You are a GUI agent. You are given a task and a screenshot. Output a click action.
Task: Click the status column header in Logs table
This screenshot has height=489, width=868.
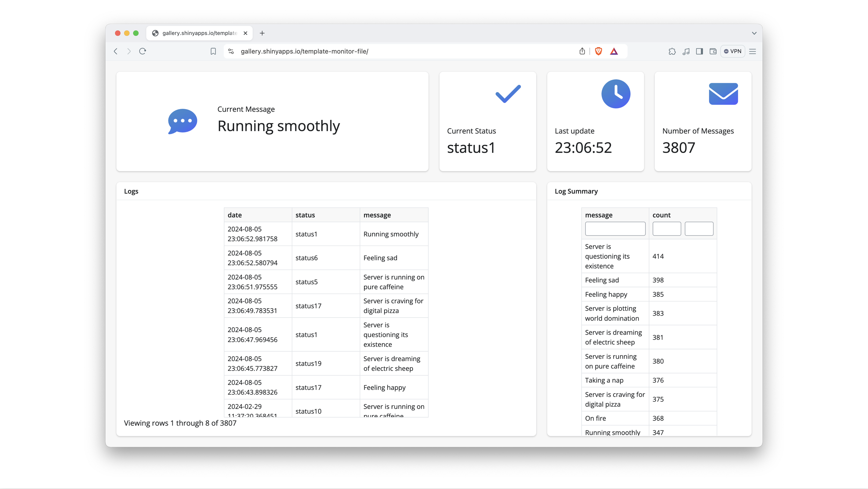305,215
